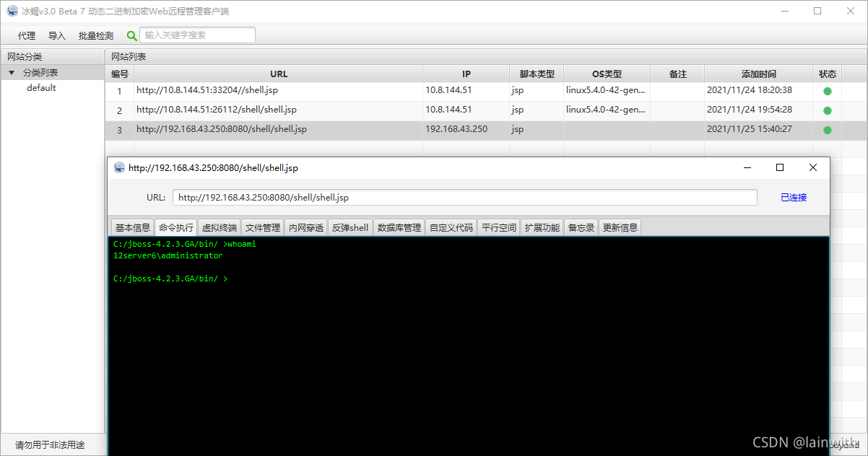Sort table by OS类型 column header
Image resolution: width=868 pixels, height=456 pixels.
(607, 74)
